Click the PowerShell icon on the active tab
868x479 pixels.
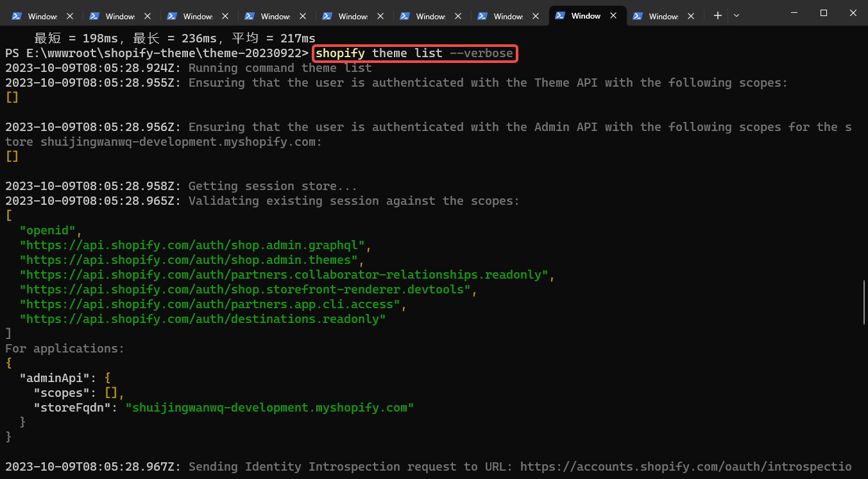(560, 15)
